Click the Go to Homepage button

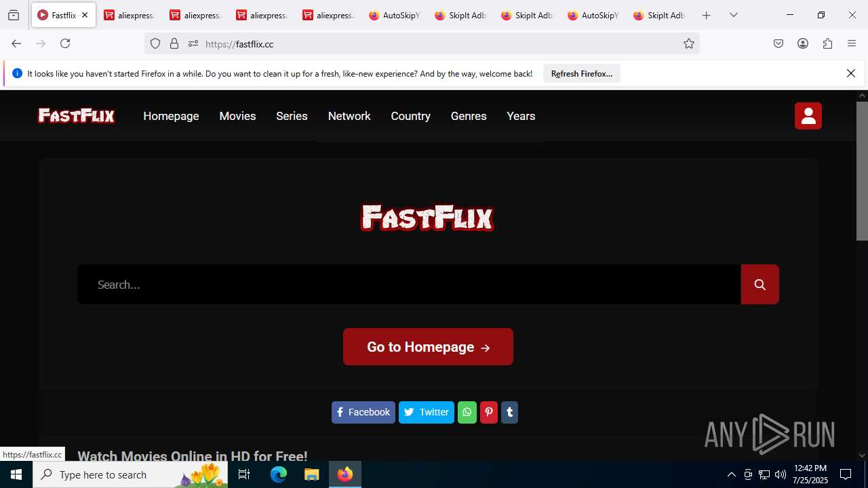coord(428,347)
